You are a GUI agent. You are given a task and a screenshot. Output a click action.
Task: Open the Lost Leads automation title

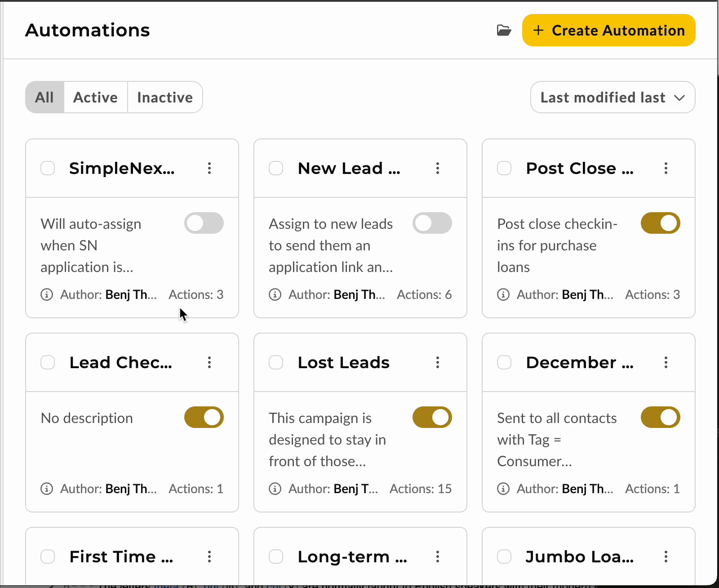click(x=344, y=362)
